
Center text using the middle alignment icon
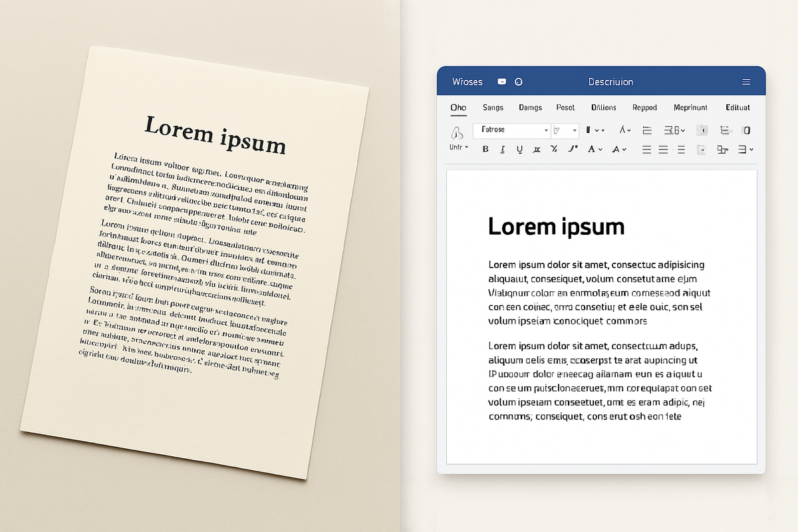tap(663, 149)
